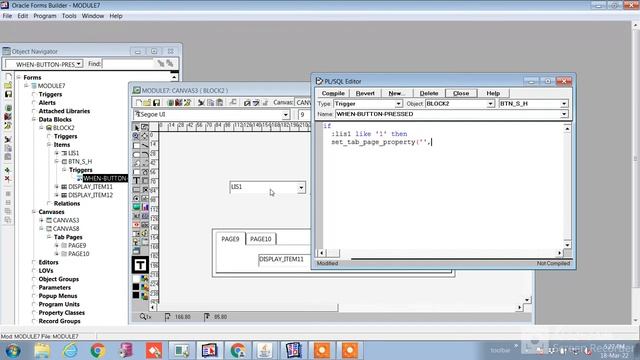Click Run Form icon in Object Navigator sidebar

(x=8, y=108)
